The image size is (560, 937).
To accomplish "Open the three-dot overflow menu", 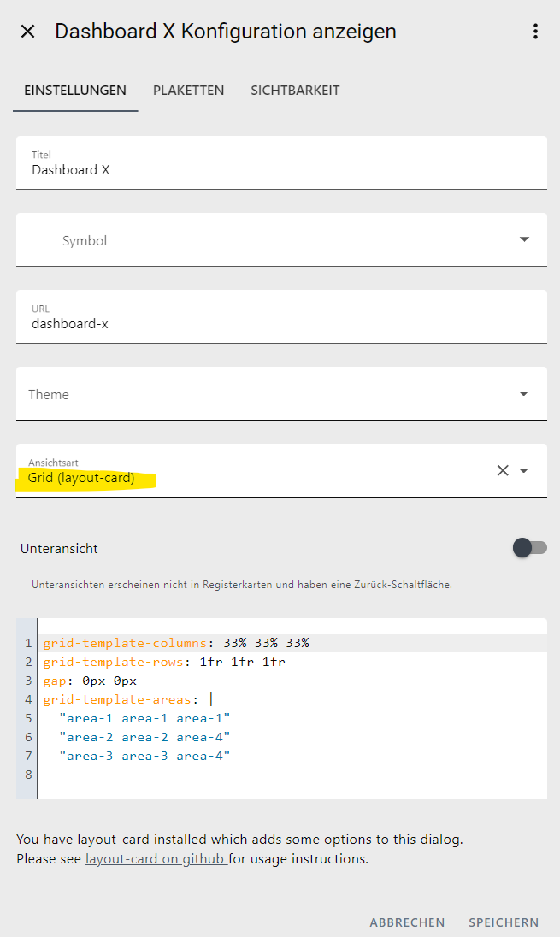I will tap(535, 32).
